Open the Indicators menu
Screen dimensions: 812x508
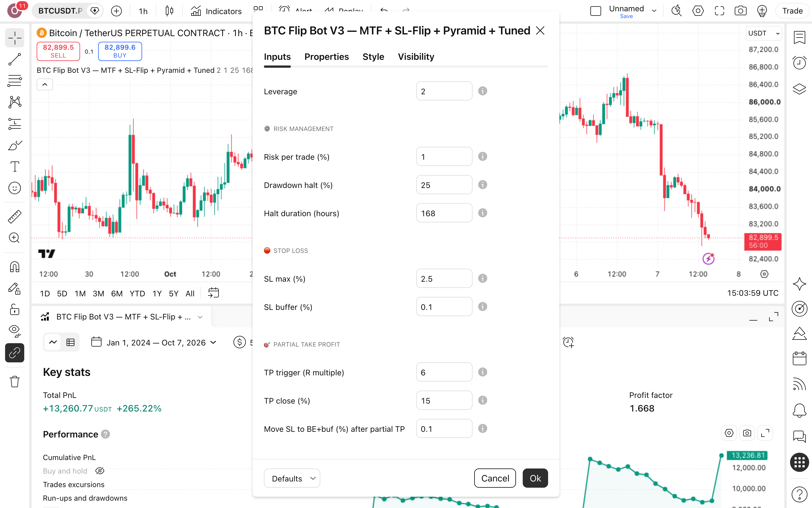click(x=216, y=11)
